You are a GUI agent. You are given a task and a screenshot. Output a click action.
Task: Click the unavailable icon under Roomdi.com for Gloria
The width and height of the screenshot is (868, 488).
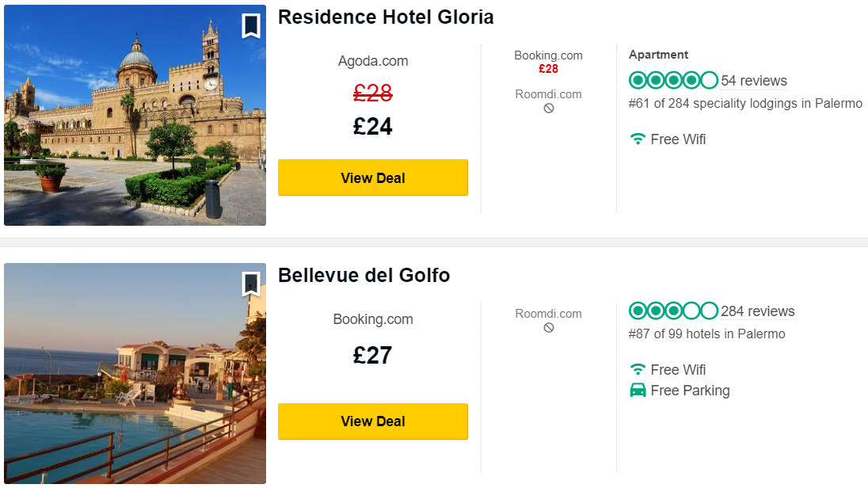[x=548, y=109]
